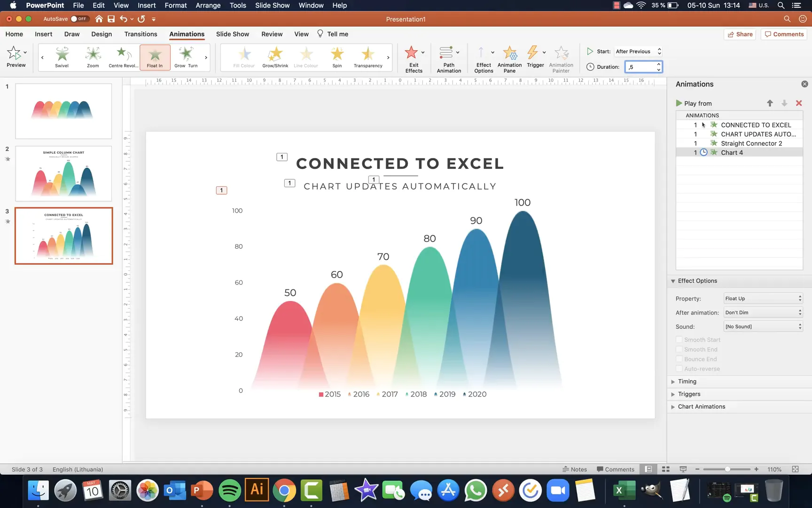This screenshot has width=812, height=508.
Task: Open the Start timing dropdown
Action: pyautogui.click(x=639, y=51)
